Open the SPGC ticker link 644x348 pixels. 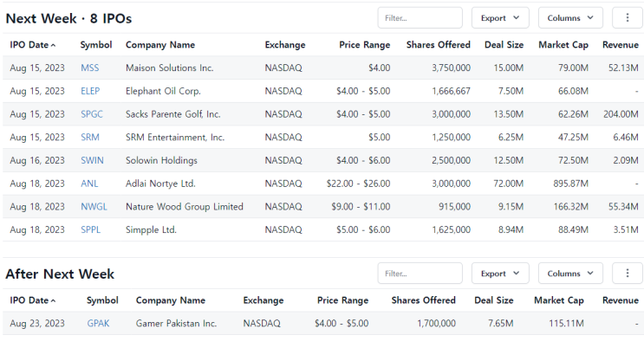tap(92, 114)
